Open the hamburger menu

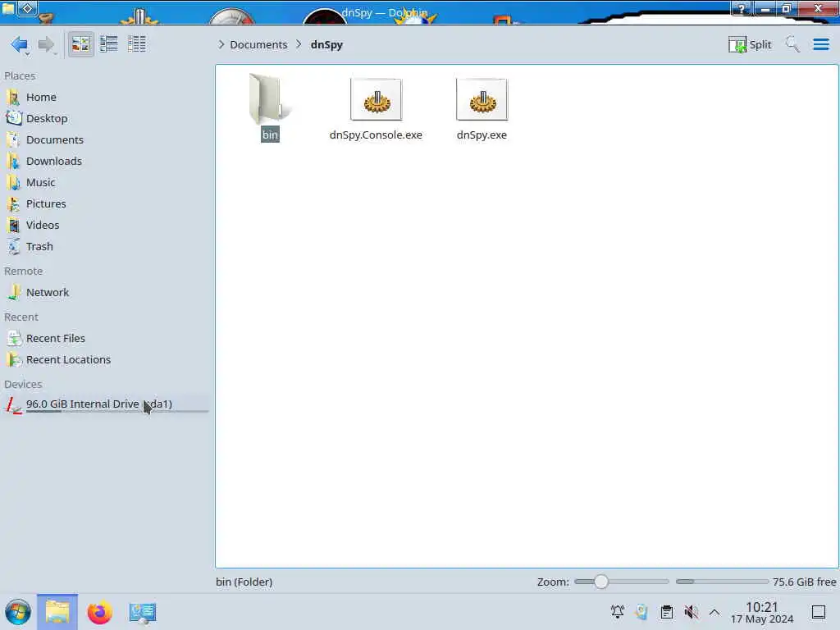pyautogui.click(x=820, y=44)
